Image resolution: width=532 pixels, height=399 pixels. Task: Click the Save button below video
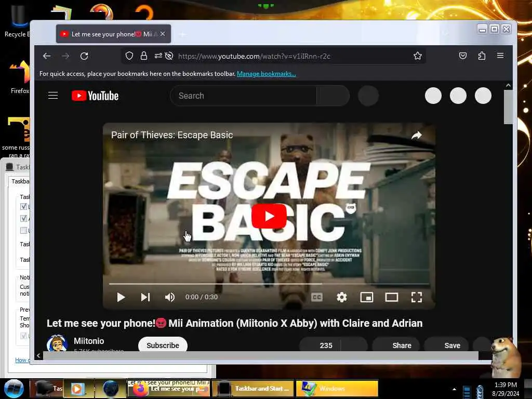[x=446, y=345]
